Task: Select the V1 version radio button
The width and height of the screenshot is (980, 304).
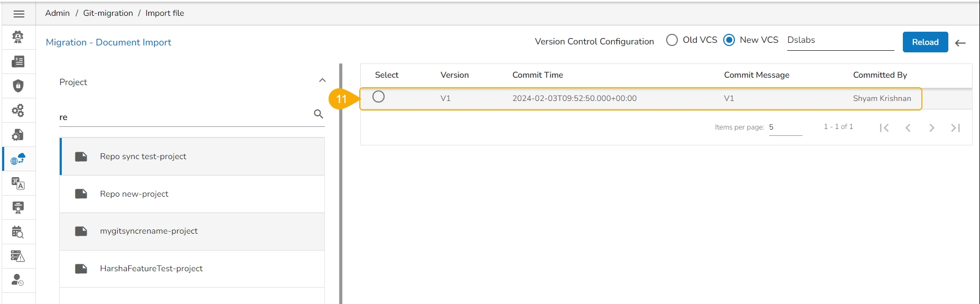Action: click(x=378, y=97)
